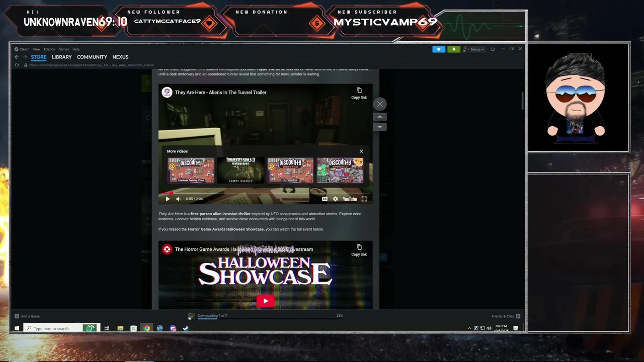The height and width of the screenshot is (362, 644).
Task: Open the Windows Start menu
Action: tap(17, 328)
